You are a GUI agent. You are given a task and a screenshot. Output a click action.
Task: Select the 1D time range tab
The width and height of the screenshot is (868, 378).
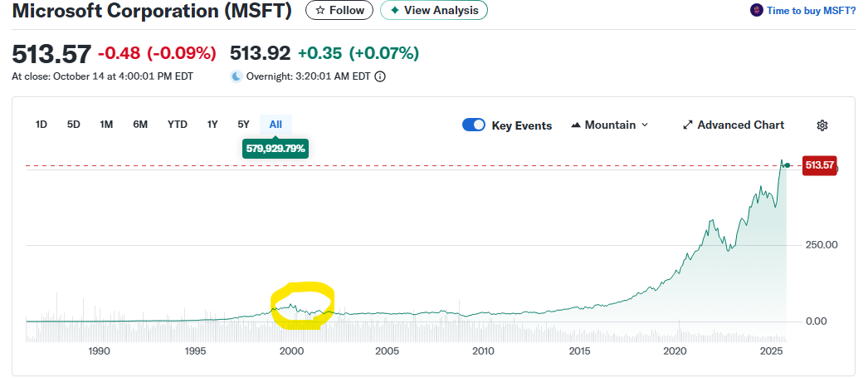[x=41, y=125]
